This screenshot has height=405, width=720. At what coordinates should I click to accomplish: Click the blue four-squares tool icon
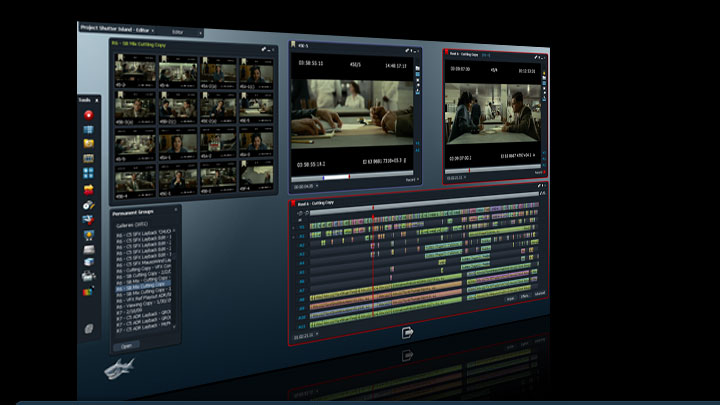coord(89,173)
